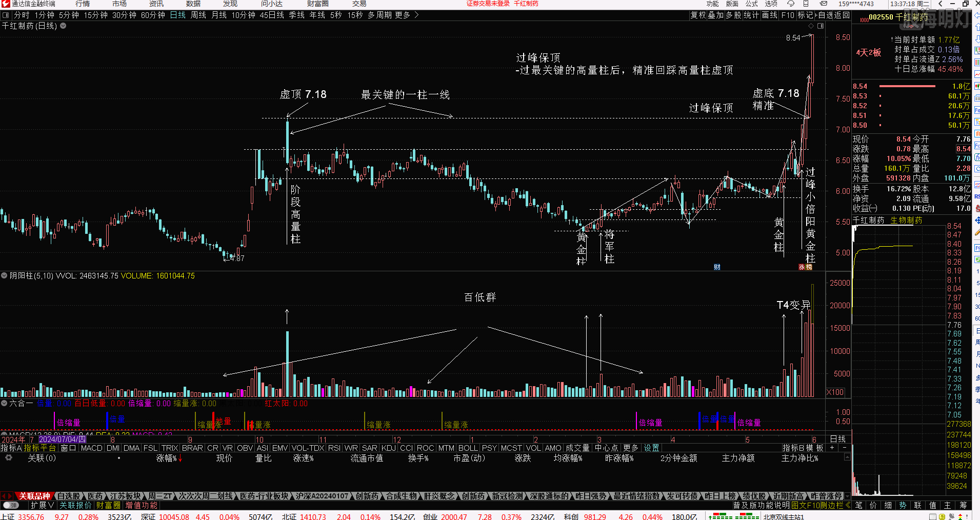
Task: Click the satellite dish icon in status bar
Action: point(952,516)
